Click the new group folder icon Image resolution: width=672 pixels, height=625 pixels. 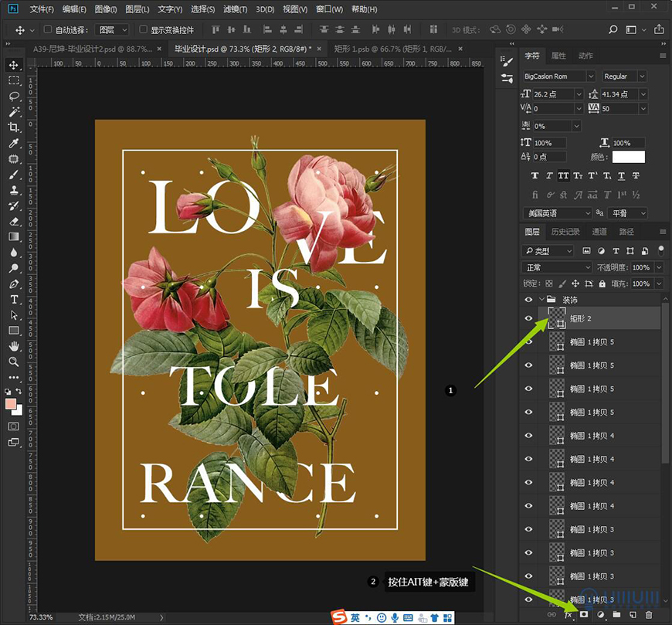tap(616, 614)
